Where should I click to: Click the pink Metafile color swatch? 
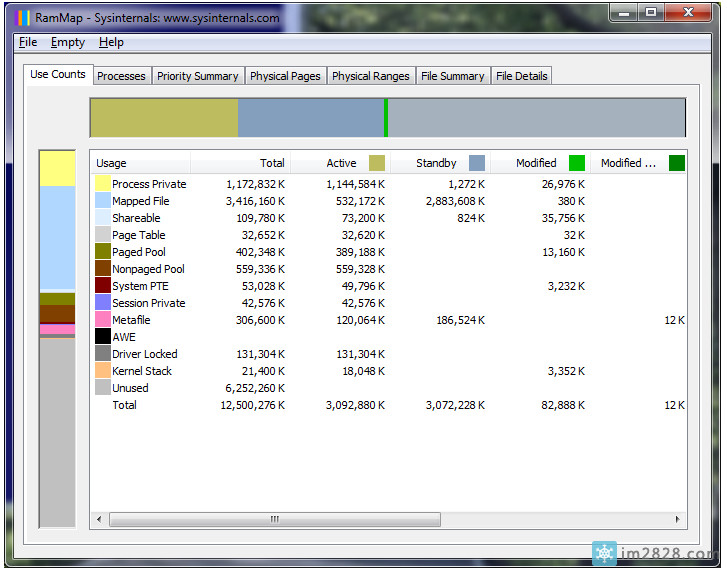pos(103,320)
